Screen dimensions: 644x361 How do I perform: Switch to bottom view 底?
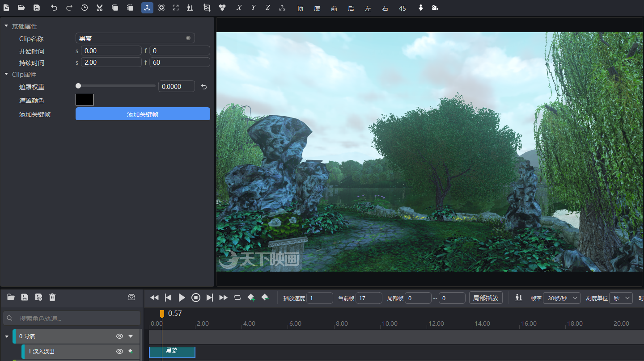click(x=317, y=8)
